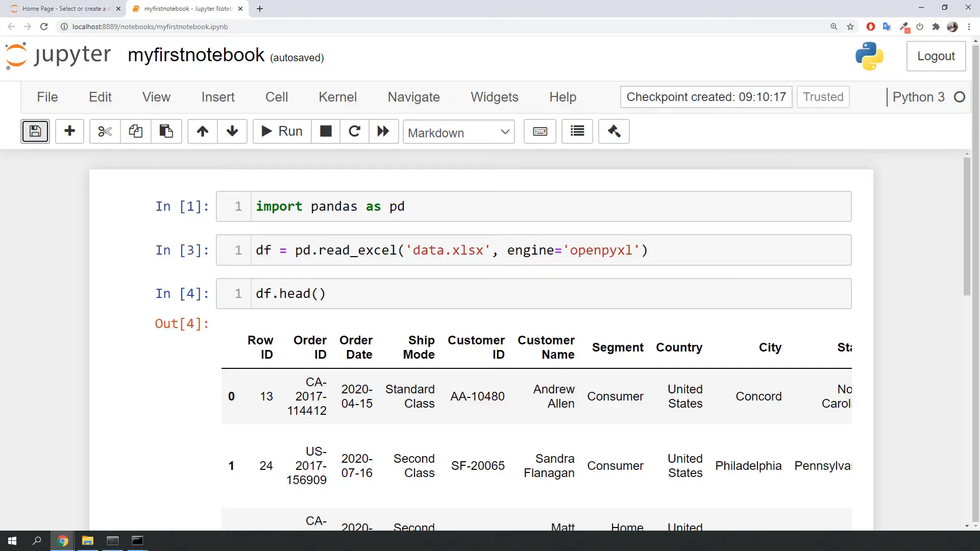Run the selected cell
Viewport: 980px width, 551px height.
point(281,131)
